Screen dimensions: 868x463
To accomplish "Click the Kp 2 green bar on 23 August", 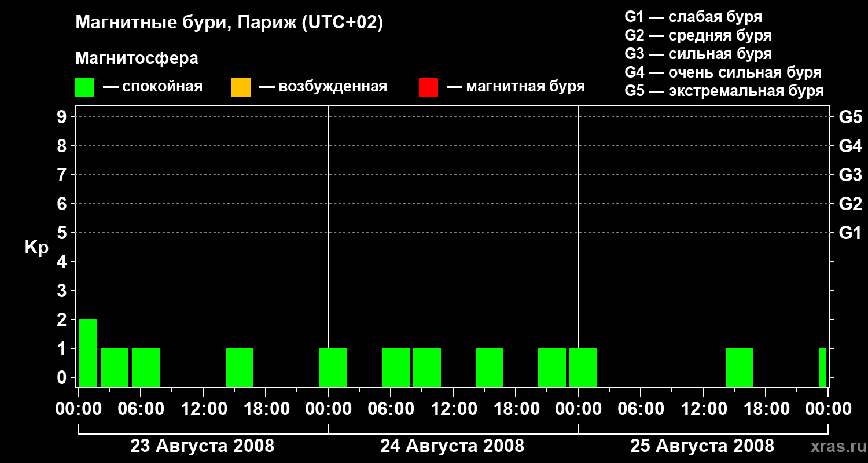I will point(88,352).
